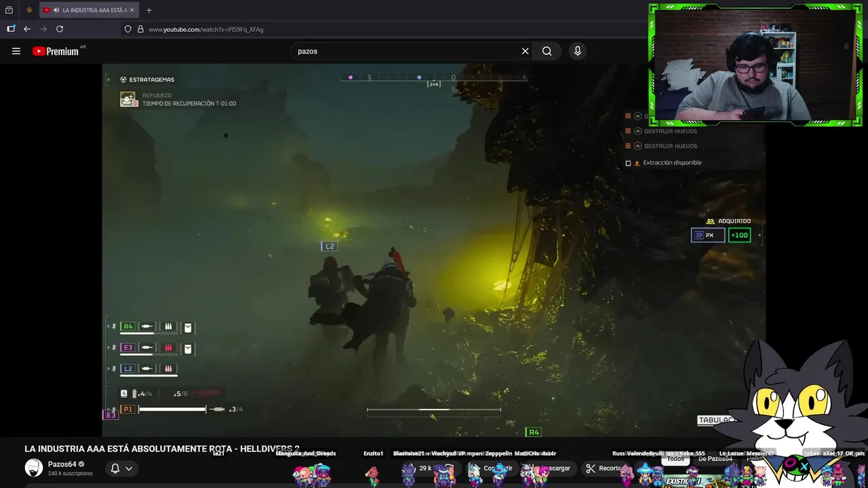Click the Compartir share button
The image size is (868, 488).
tap(494, 468)
